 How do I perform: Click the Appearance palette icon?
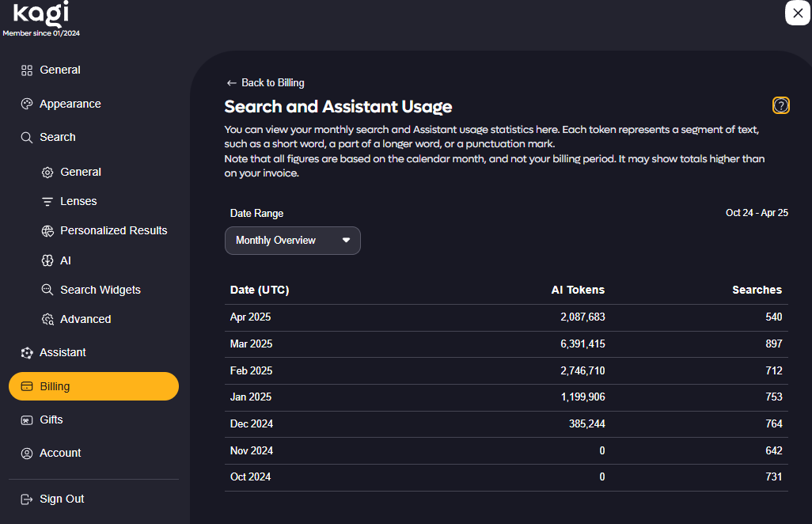tap(27, 104)
